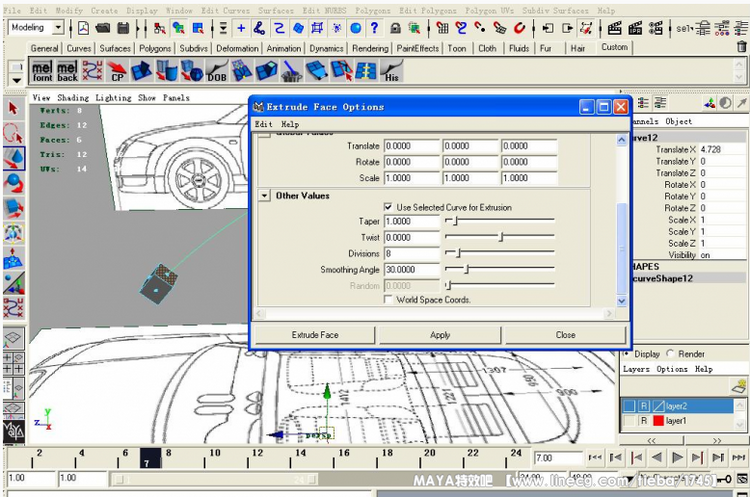750x497 pixels.
Task: Open the Edit Polygons menu
Action: click(428, 10)
